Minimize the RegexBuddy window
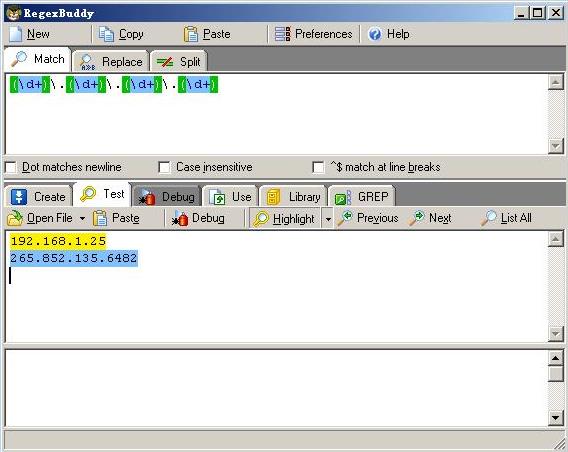The image size is (568, 452). pos(521,13)
